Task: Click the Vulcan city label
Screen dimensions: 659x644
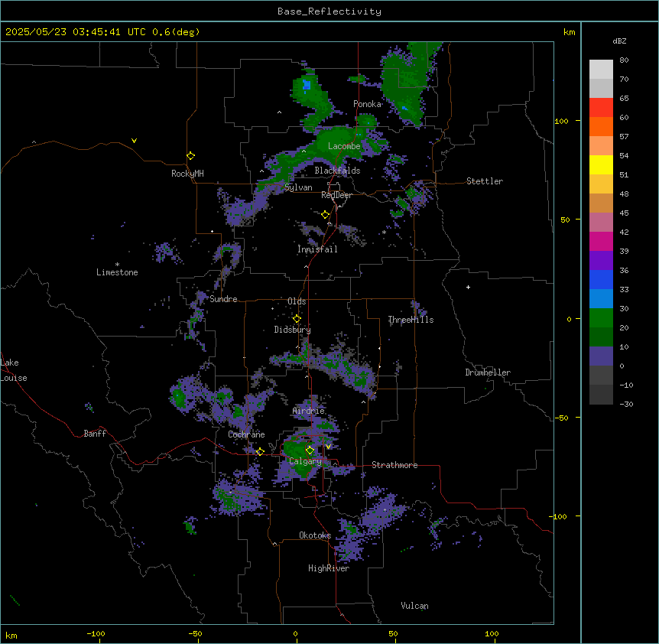Action: click(x=415, y=606)
